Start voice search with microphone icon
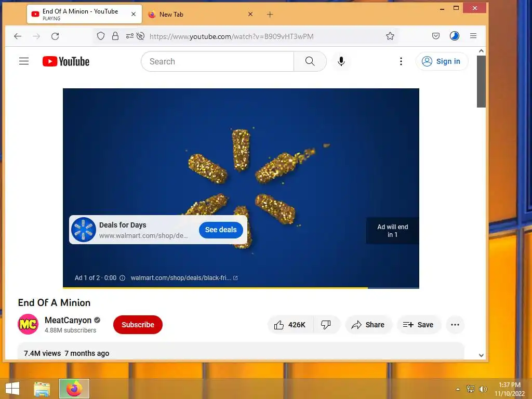The height and width of the screenshot is (399, 532). coord(341,61)
